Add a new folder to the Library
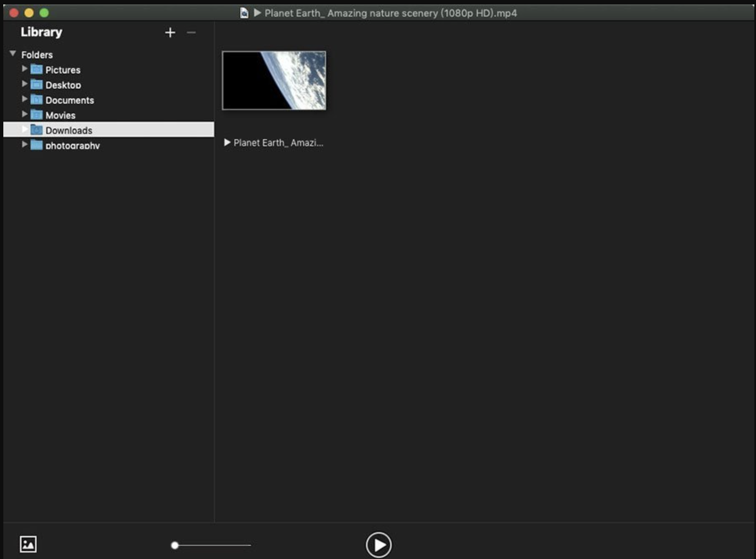 tap(170, 32)
